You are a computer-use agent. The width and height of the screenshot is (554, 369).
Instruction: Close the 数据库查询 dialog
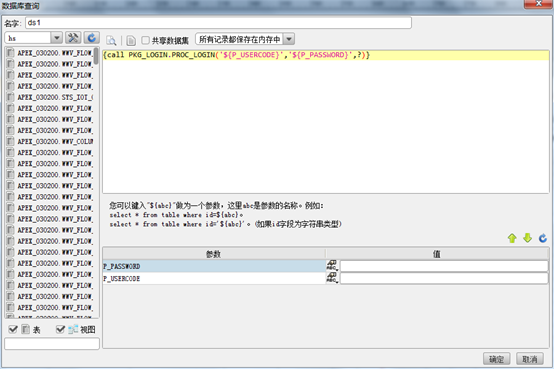pos(539,4)
